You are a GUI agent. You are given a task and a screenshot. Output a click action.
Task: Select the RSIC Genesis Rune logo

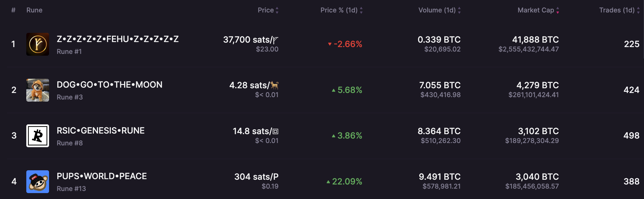[38, 136]
